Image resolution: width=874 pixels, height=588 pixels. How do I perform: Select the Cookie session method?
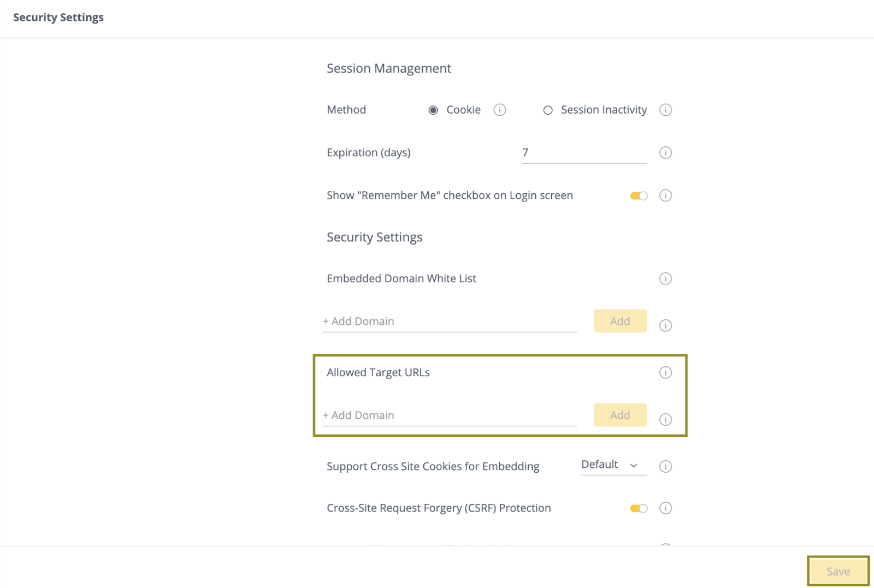(433, 110)
